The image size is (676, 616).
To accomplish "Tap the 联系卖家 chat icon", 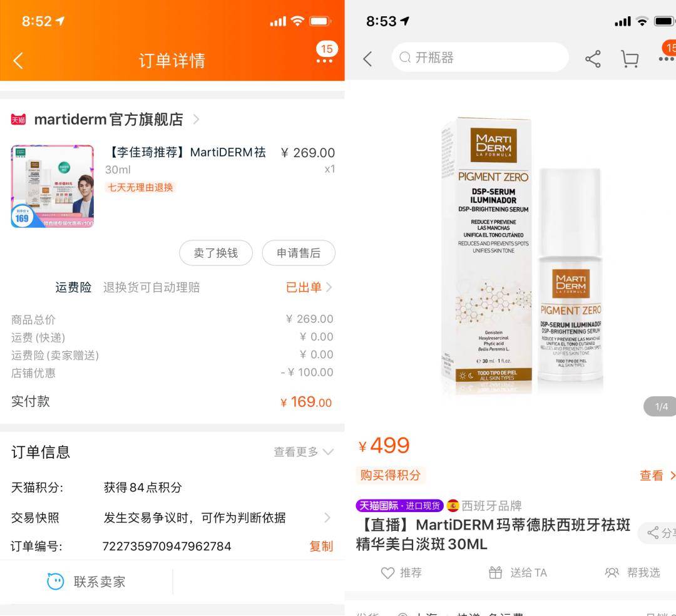I will tap(55, 582).
